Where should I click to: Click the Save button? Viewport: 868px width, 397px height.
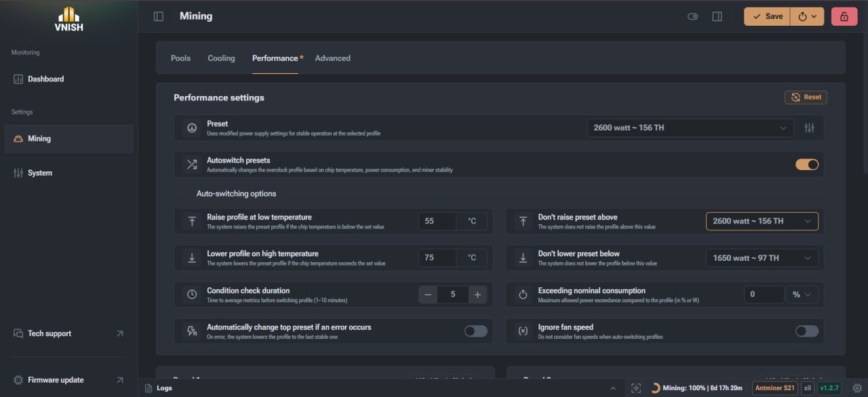(767, 16)
